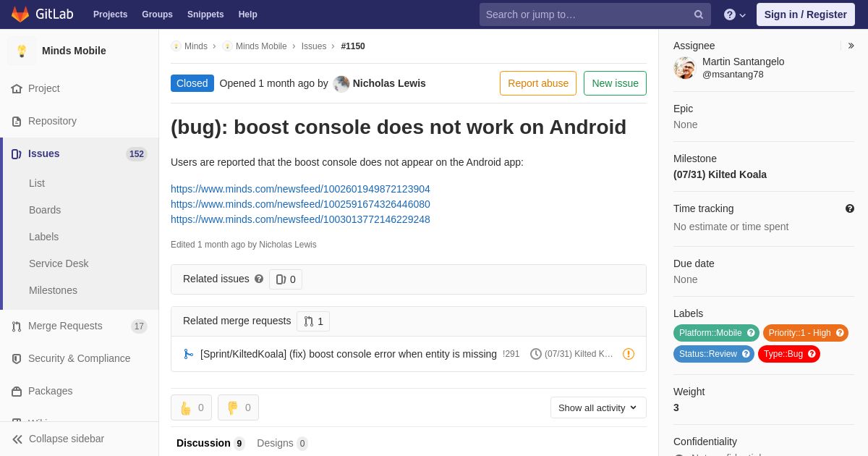This screenshot has width=868, height=456.
Task: Give a thumbs down reaction
Action: 238,408
